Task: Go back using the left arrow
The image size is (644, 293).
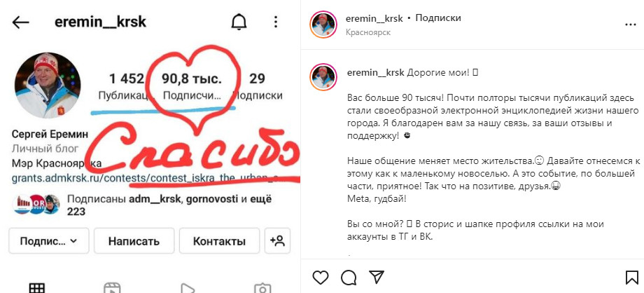Action: [20, 22]
